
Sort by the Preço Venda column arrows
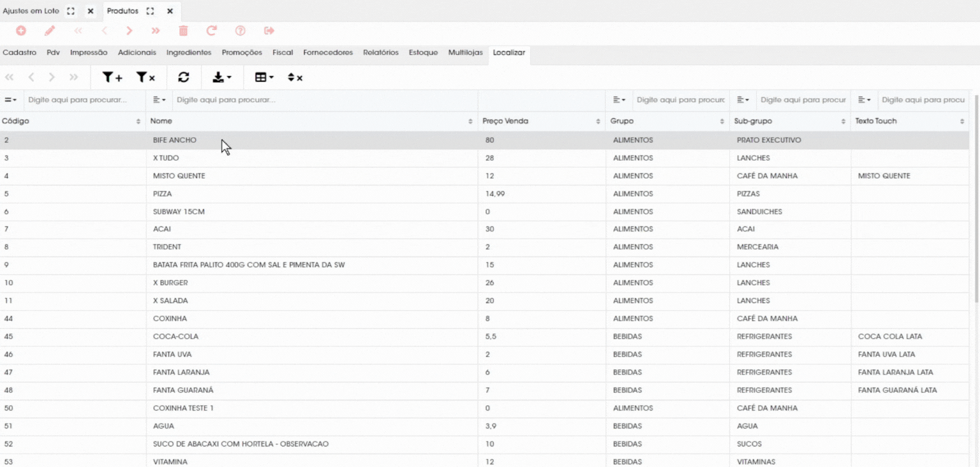pyautogui.click(x=598, y=121)
